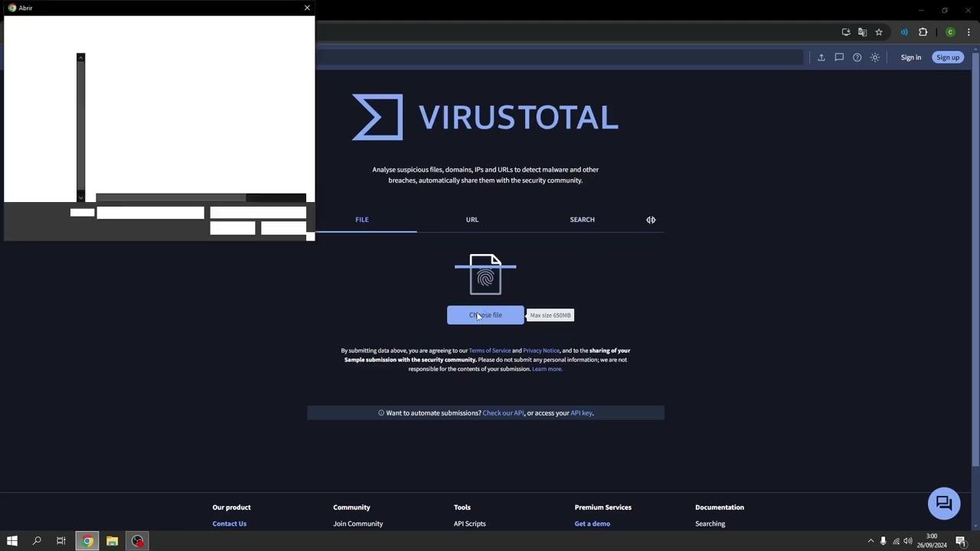This screenshot has height=551, width=980.
Task: Click the Choose file button
Action: [485, 315]
